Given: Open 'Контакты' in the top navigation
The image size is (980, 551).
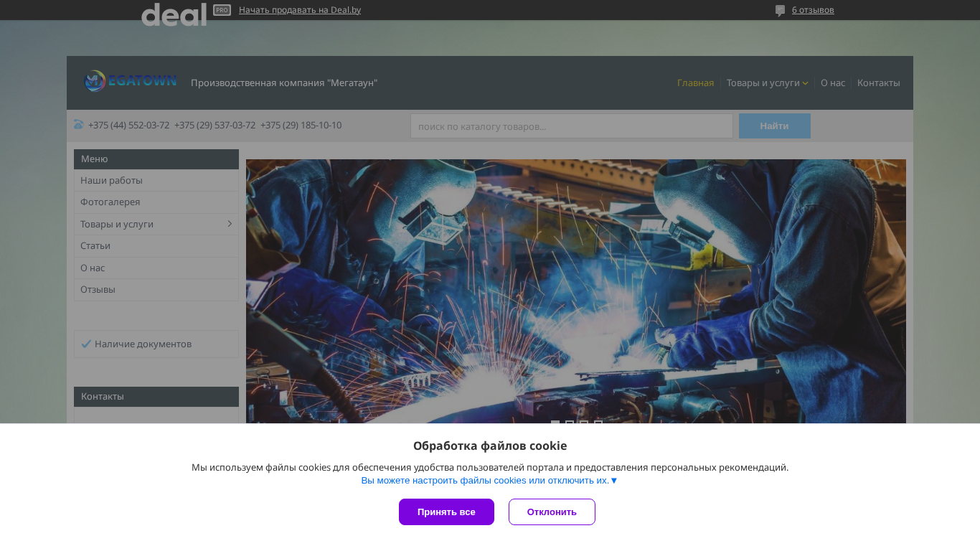Looking at the screenshot, I should click(x=878, y=83).
